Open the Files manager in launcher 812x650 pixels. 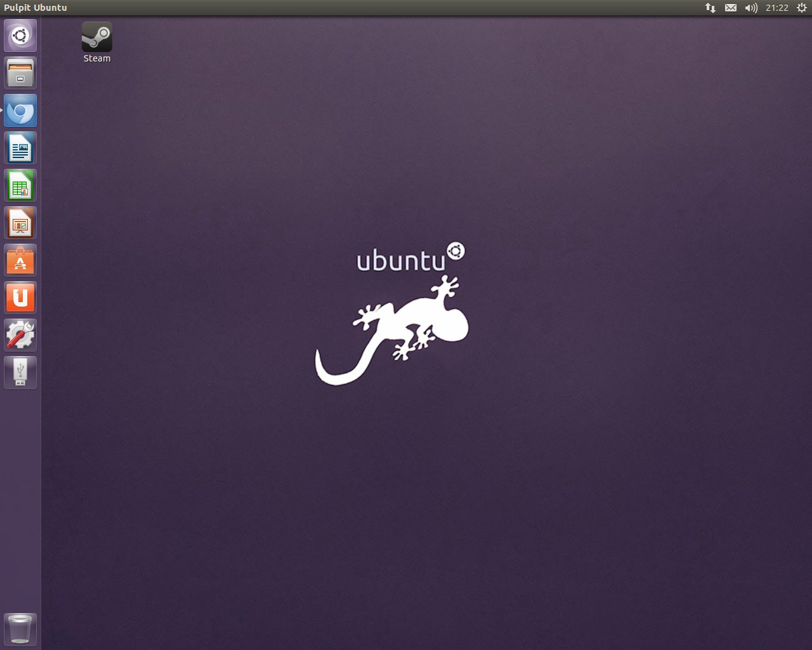pyautogui.click(x=20, y=73)
